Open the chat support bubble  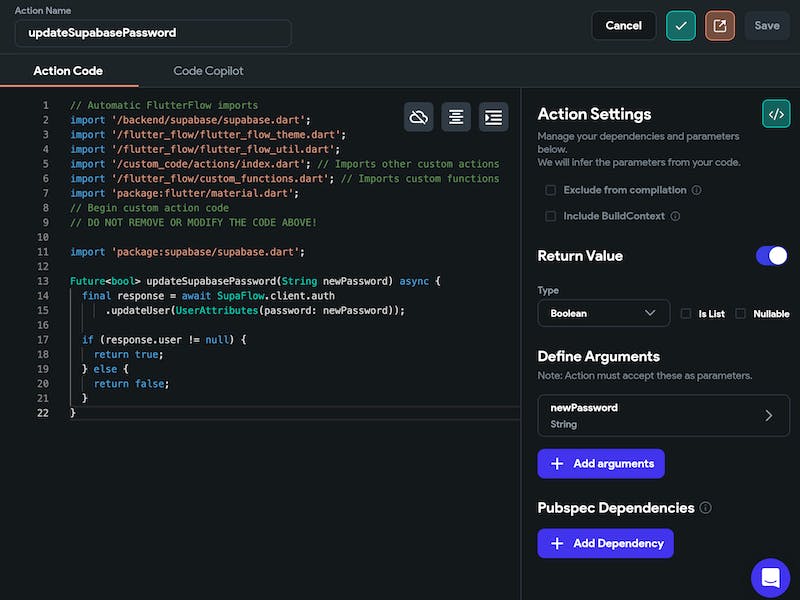tap(770, 578)
